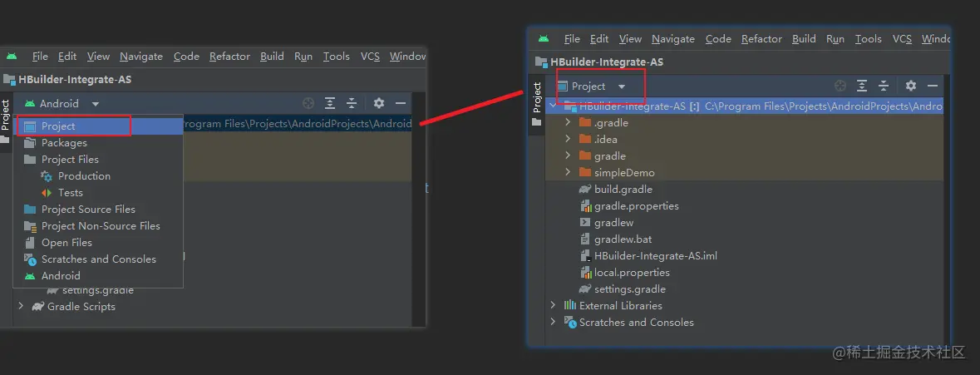The image size is (980, 375).
Task: Expand the .idea folder
Action: pos(568,140)
